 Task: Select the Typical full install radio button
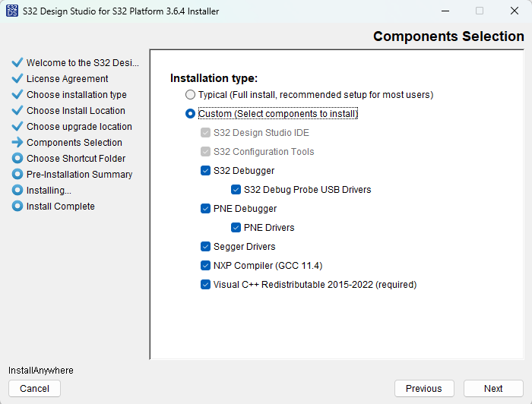tap(190, 95)
